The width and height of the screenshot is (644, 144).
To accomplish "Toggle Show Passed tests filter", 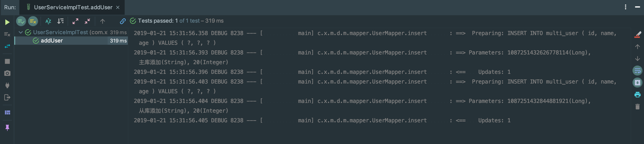I will click(x=21, y=21).
